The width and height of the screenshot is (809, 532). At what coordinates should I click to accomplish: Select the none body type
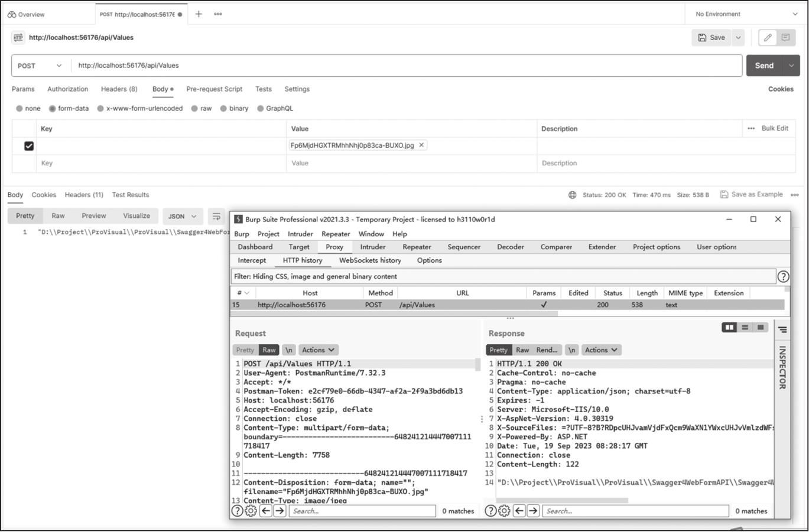20,109
